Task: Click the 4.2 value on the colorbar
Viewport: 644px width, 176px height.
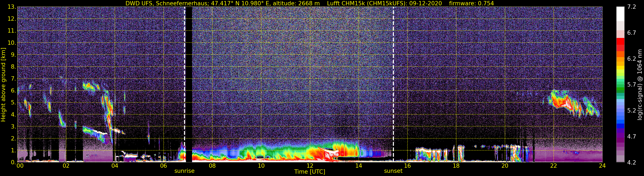Action: (x=632, y=162)
